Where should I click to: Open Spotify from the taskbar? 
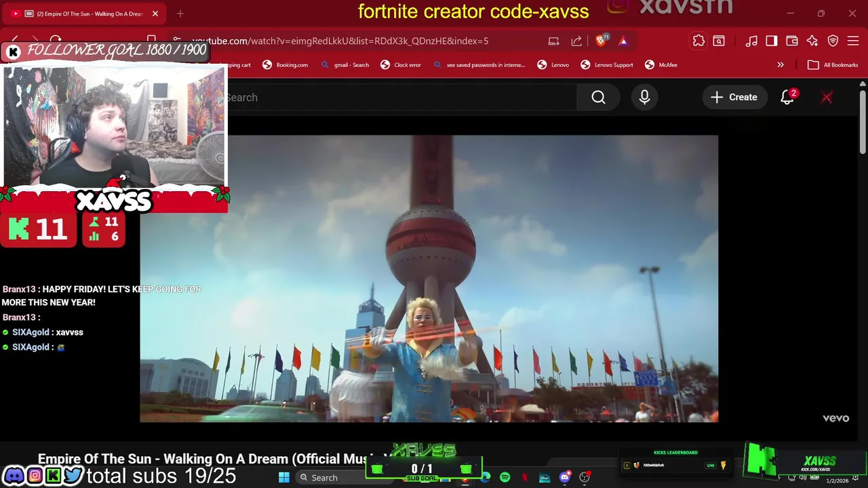coord(505,478)
